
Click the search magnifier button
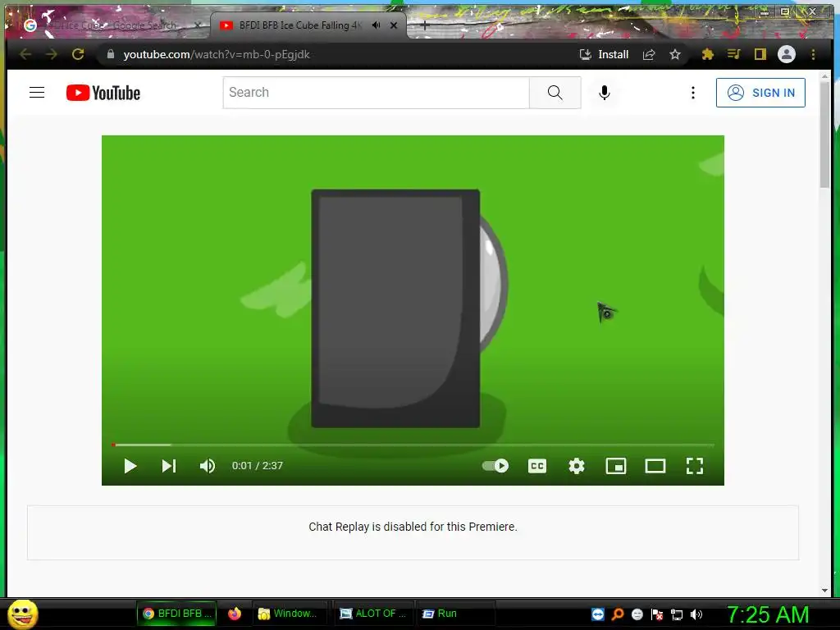[x=555, y=93]
